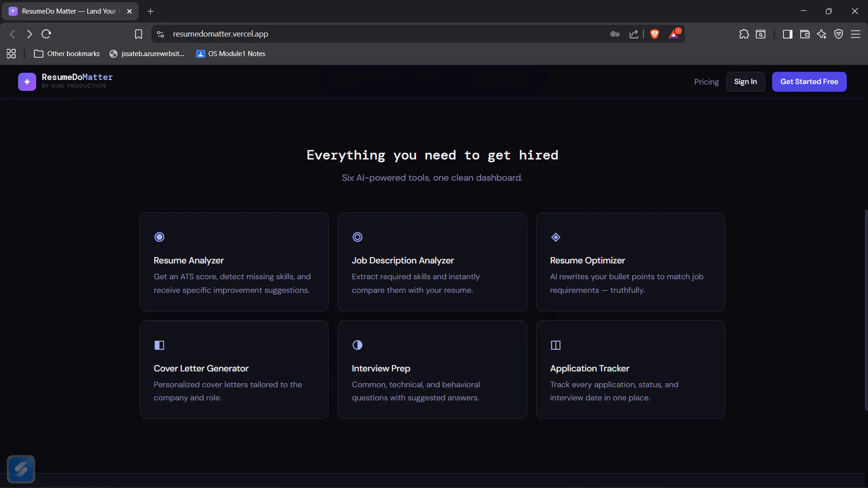868x488 pixels.
Task: Click the Job Description Analyzer target icon
Action: point(358,237)
